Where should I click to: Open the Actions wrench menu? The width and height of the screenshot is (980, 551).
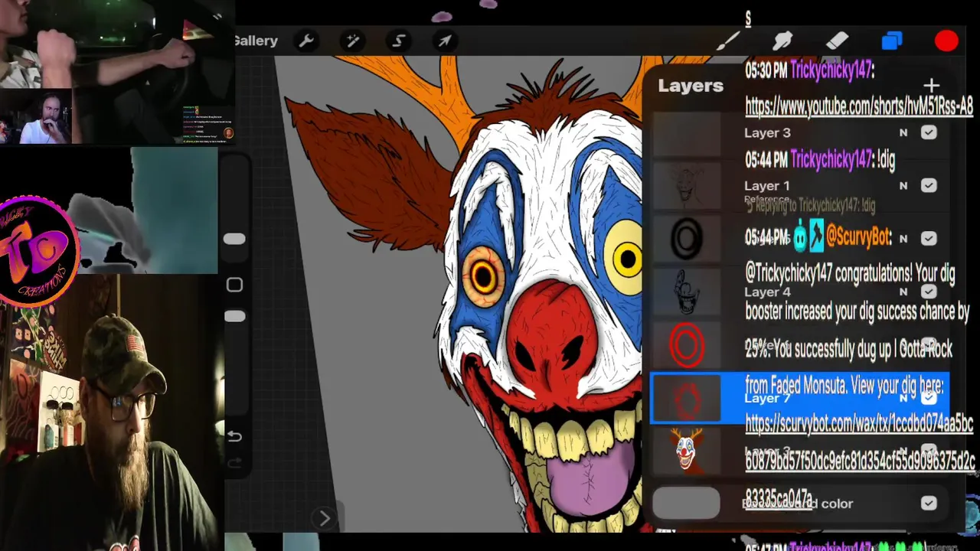(306, 41)
